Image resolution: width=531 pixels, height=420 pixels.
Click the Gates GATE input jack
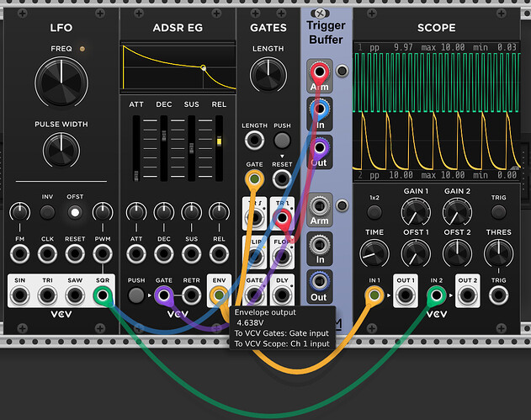[254, 178]
